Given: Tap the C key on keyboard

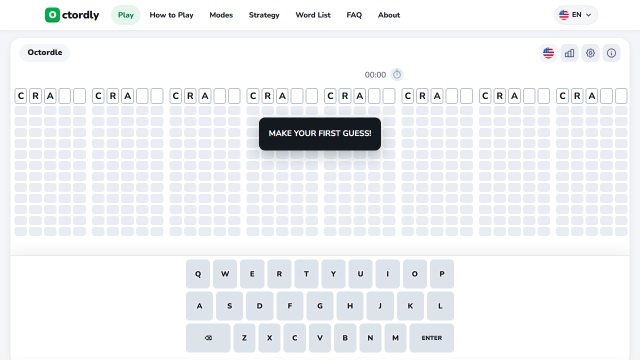Looking at the screenshot, I should coord(295,338).
